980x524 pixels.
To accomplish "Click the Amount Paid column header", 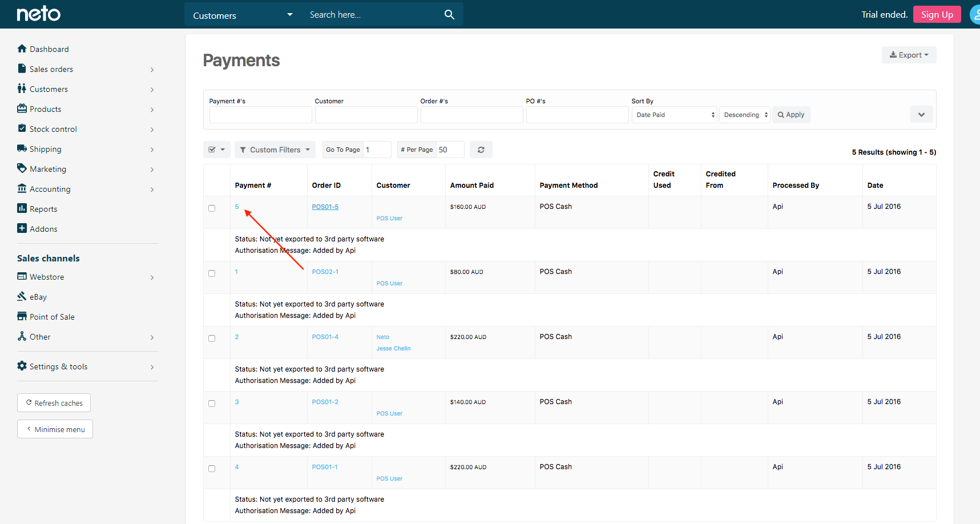I will click(x=471, y=186).
